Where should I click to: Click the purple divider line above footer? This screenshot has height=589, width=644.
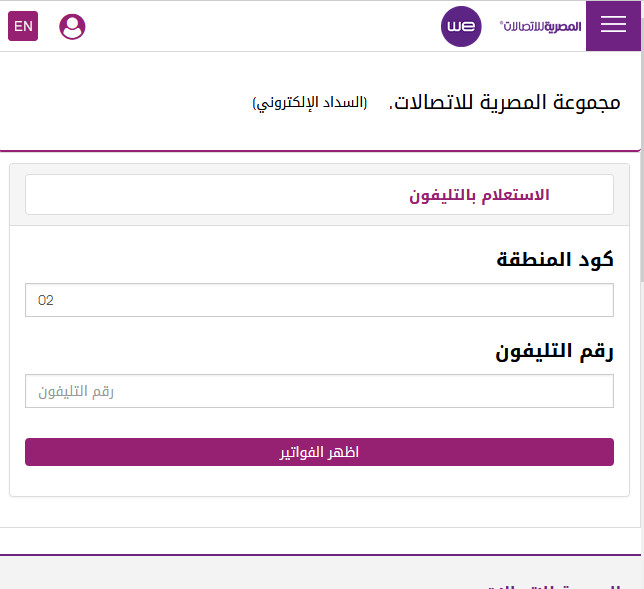tap(319, 554)
